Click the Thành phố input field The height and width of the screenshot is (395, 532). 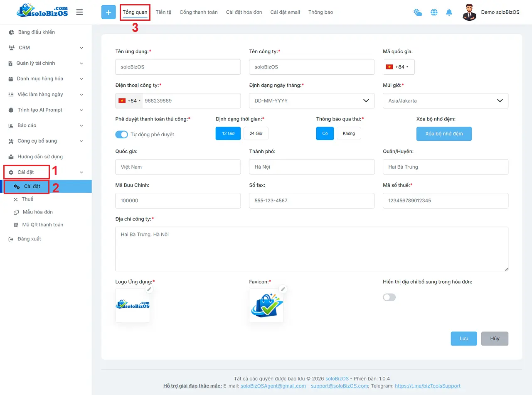(312, 167)
